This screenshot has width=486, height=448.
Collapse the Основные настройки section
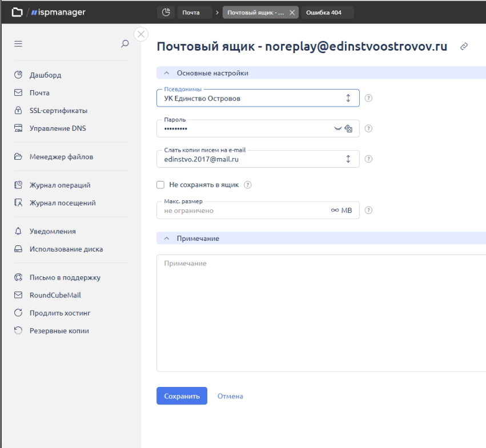coord(166,73)
